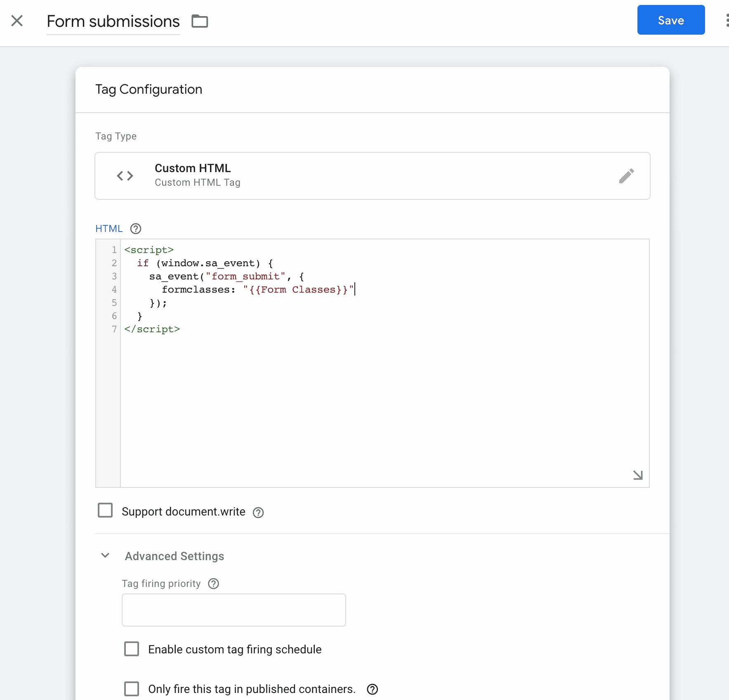Close the tag editor with X icon
The height and width of the screenshot is (700, 729).
(17, 21)
